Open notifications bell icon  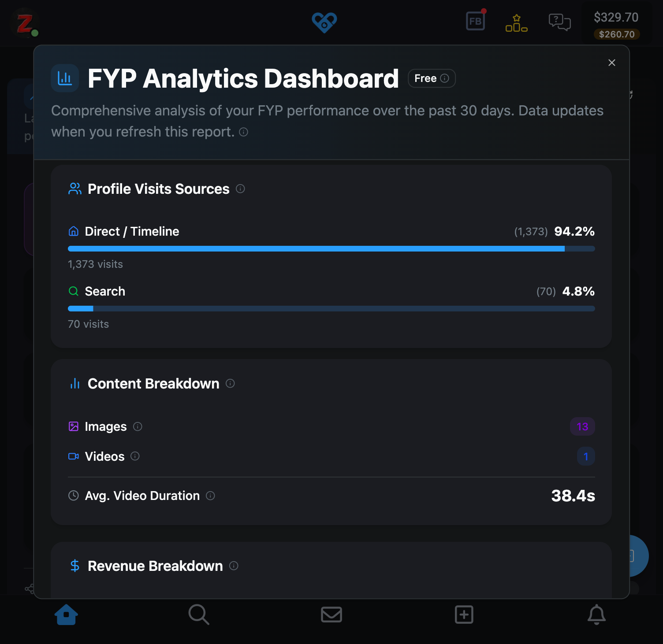click(597, 614)
